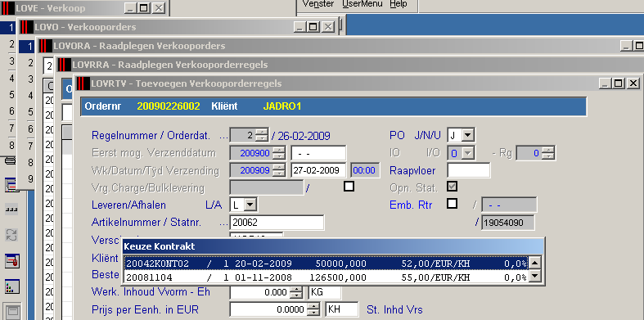Toggle the Opn. Stat. checkbox

452,187
